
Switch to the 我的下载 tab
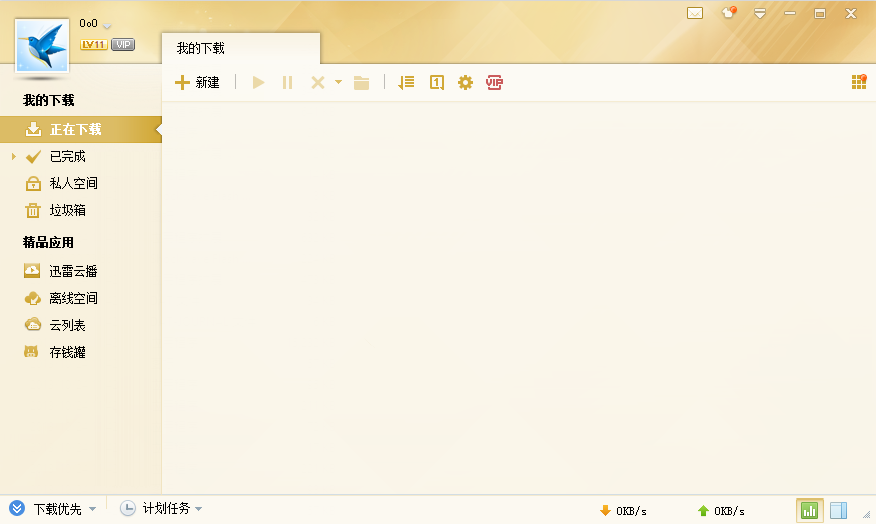[x=241, y=49]
